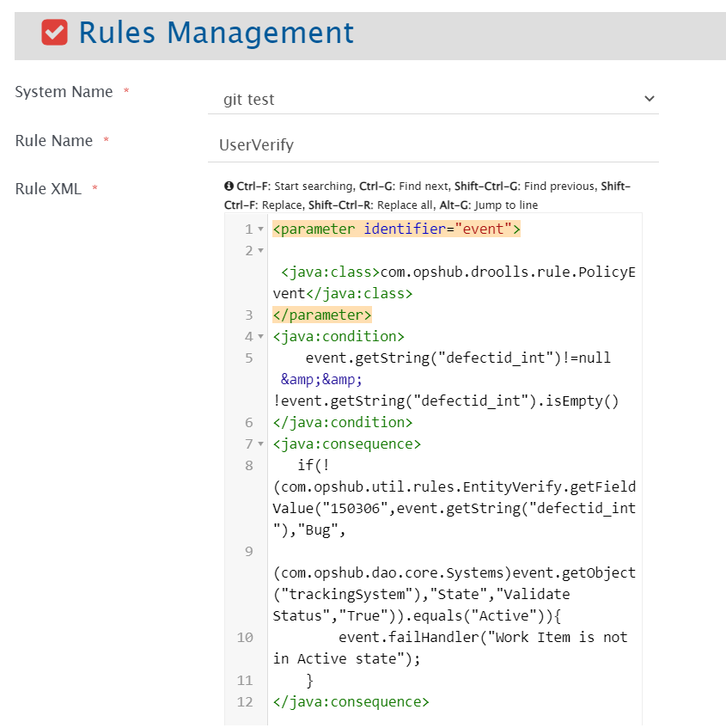726x728 pixels.
Task: Click the info icon before Ctrl-F hint
Action: point(229,186)
